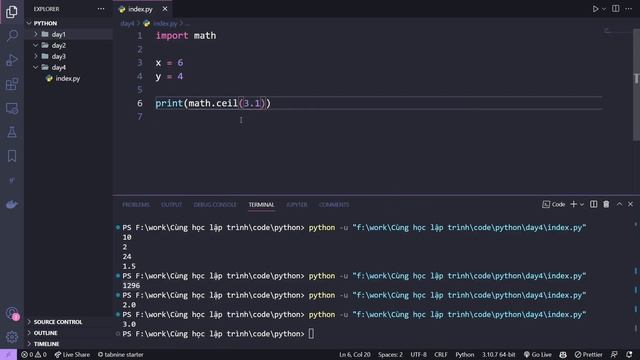Open editor more actions menu
This screenshot has height=360, width=640.
tap(628, 9)
